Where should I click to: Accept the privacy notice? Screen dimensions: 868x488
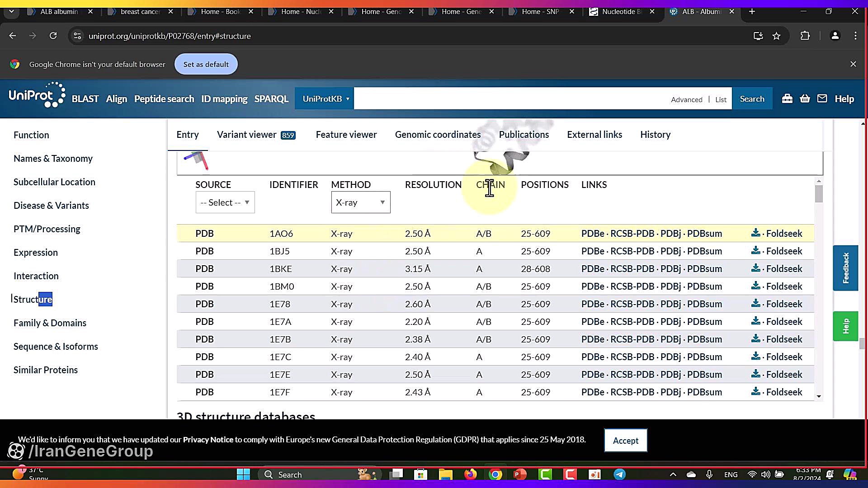point(625,441)
